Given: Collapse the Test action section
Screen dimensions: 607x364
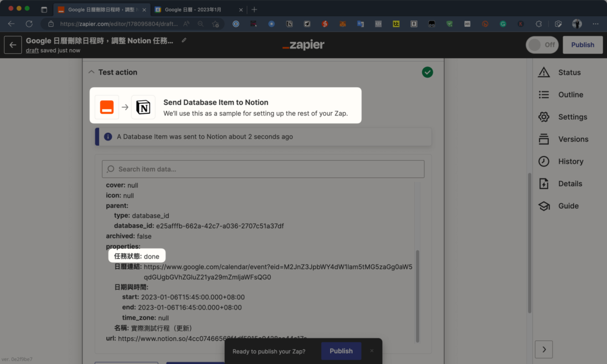Looking at the screenshot, I should pos(91,72).
